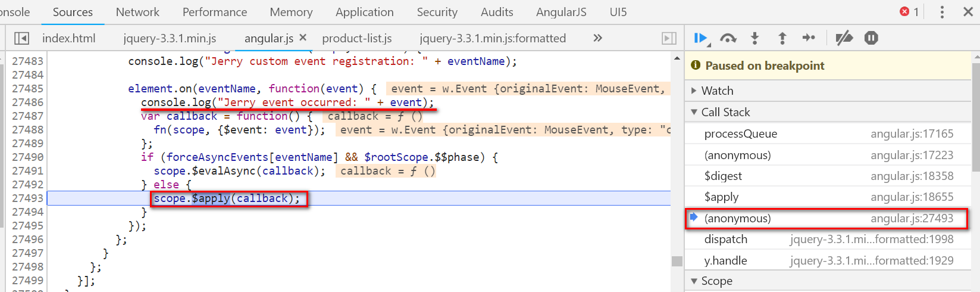Screen dimensions: 980x292
Task: Click the var callback = function() line
Action: [227, 116]
